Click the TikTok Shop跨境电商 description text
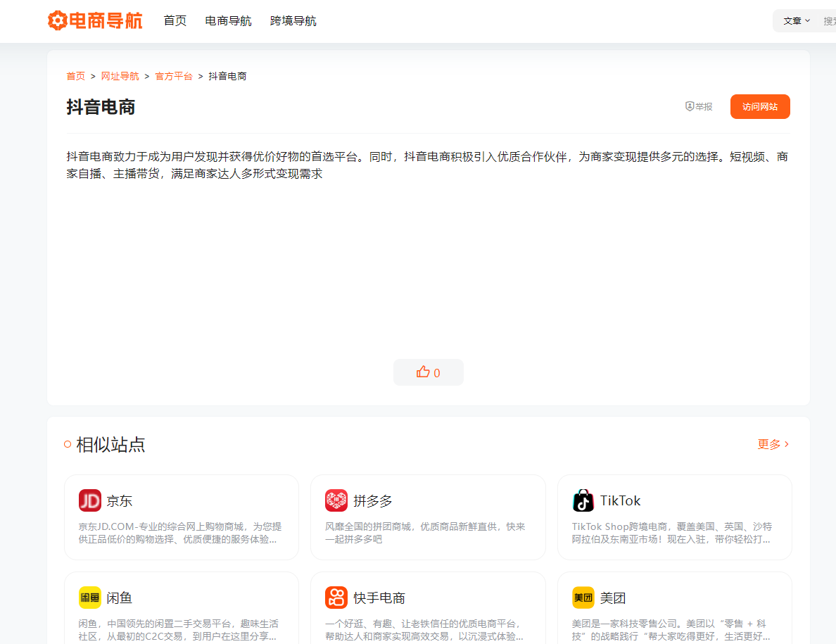 (x=672, y=533)
